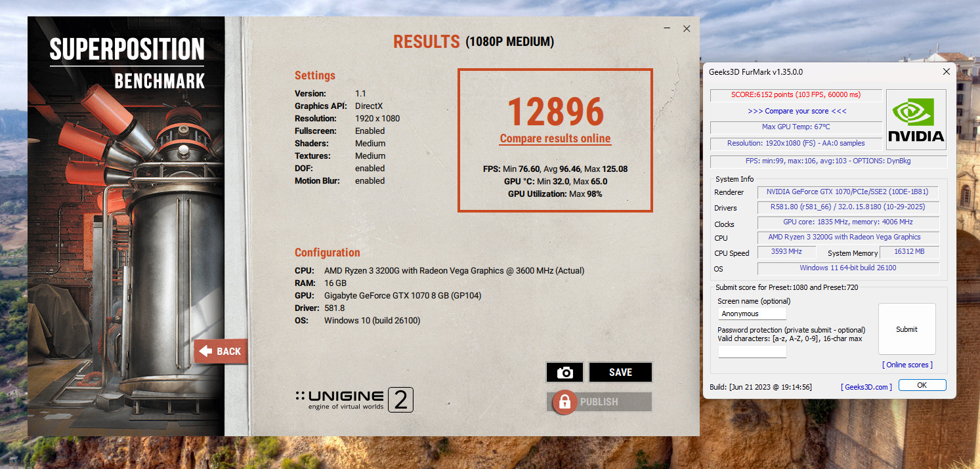Click the Superposition score 12896
980x469 pixels.
[555, 112]
